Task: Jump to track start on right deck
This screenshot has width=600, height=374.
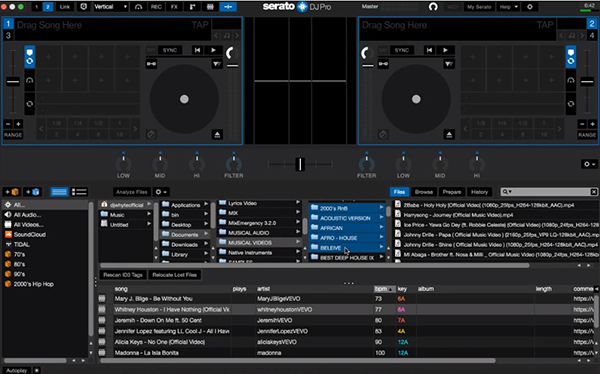Action: click(x=429, y=50)
